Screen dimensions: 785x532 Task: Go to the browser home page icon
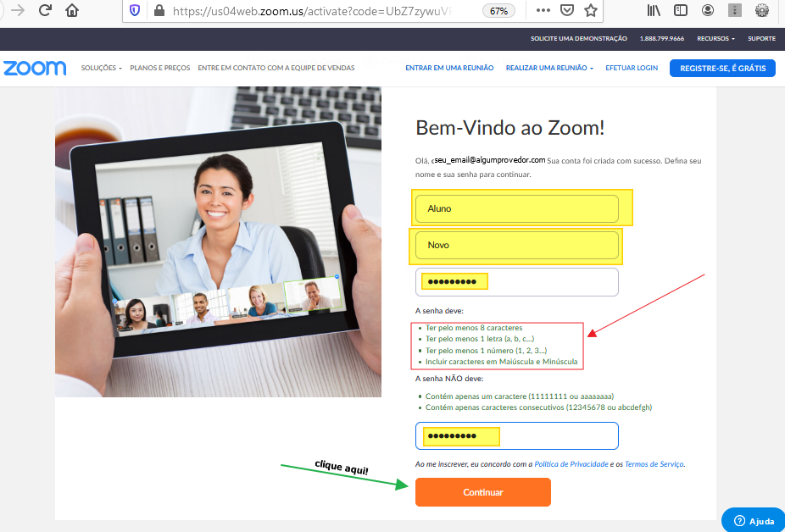(x=72, y=10)
